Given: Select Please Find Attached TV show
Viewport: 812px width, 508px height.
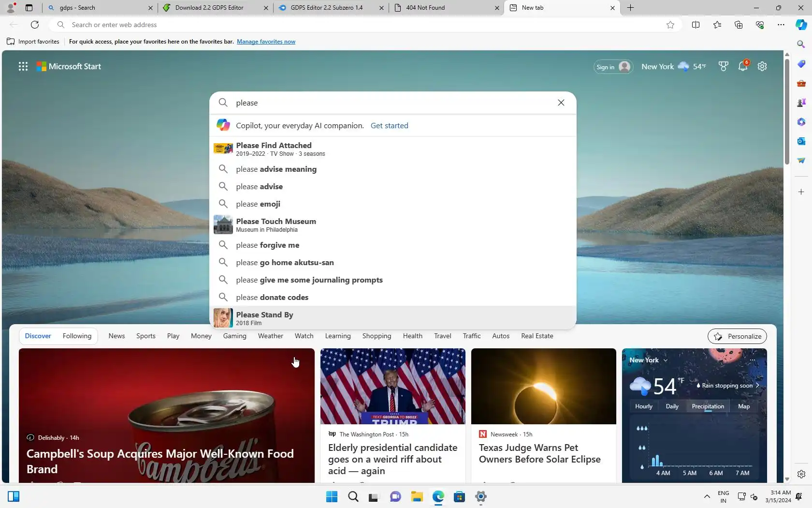Looking at the screenshot, I should pyautogui.click(x=392, y=149).
